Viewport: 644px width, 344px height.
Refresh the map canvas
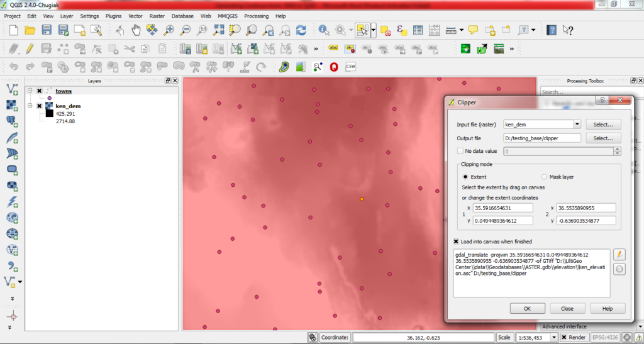pyautogui.click(x=301, y=30)
